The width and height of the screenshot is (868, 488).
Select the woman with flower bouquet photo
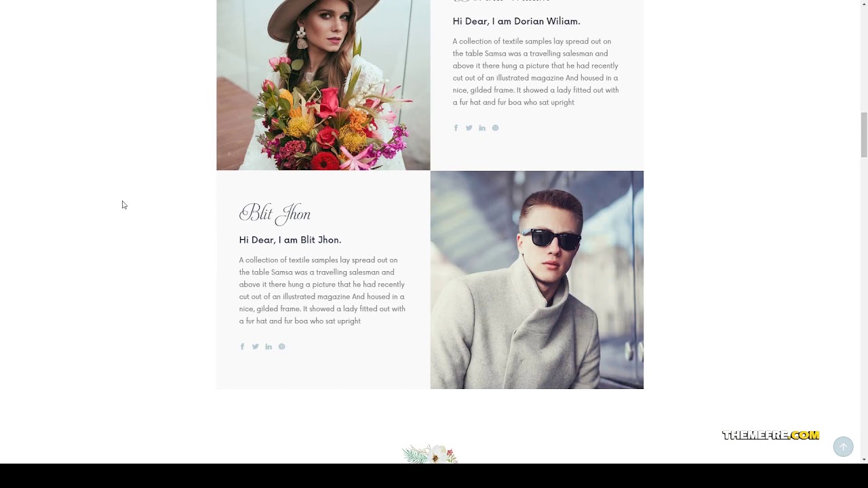pyautogui.click(x=323, y=85)
